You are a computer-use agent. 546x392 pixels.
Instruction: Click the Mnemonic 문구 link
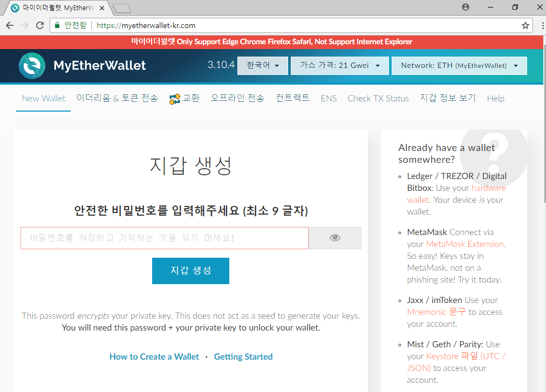[436, 312]
